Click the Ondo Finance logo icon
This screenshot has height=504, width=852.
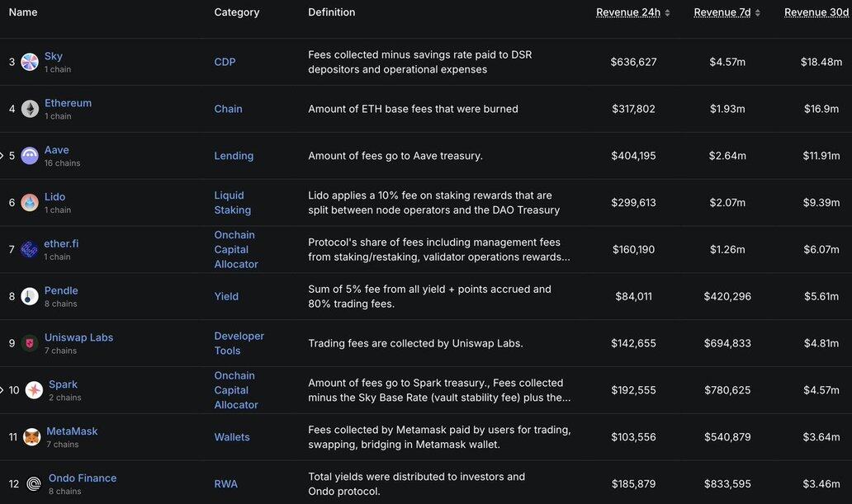coord(34,484)
